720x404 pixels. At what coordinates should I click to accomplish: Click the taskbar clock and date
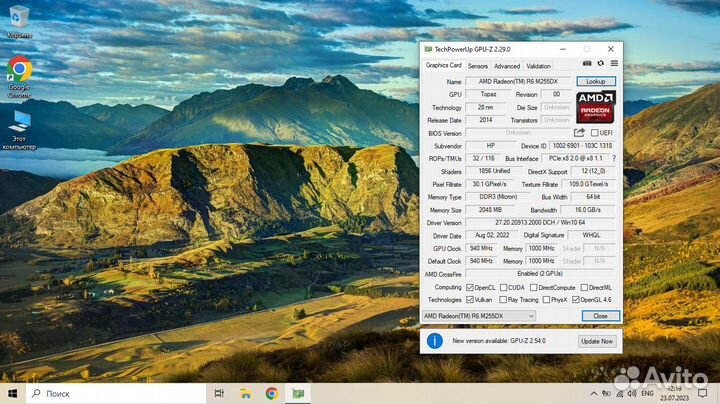(675, 393)
